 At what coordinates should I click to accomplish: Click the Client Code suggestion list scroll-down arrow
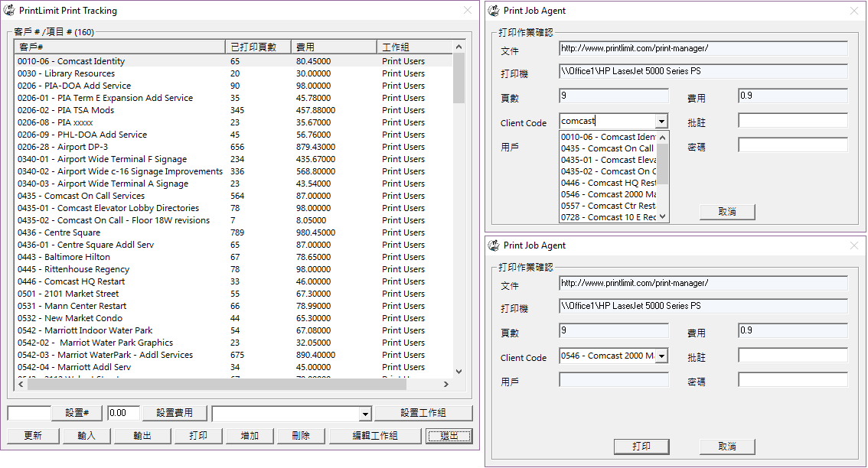coord(663,217)
